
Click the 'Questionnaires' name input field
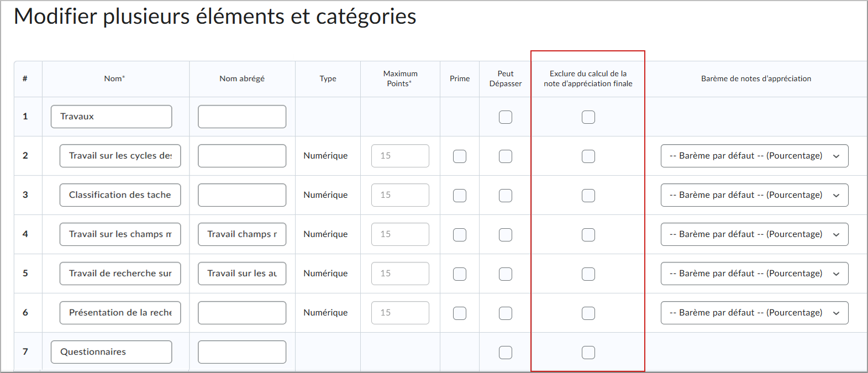pyautogui.click(x=111, y=352)
